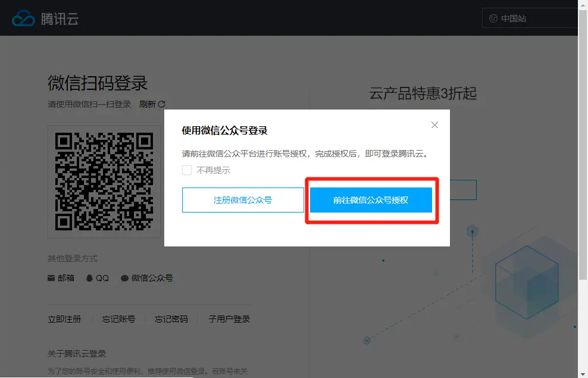The image size is (588, 378).
Task: Click the page vertical scrollbar
Action: click(x=583, y=145)
